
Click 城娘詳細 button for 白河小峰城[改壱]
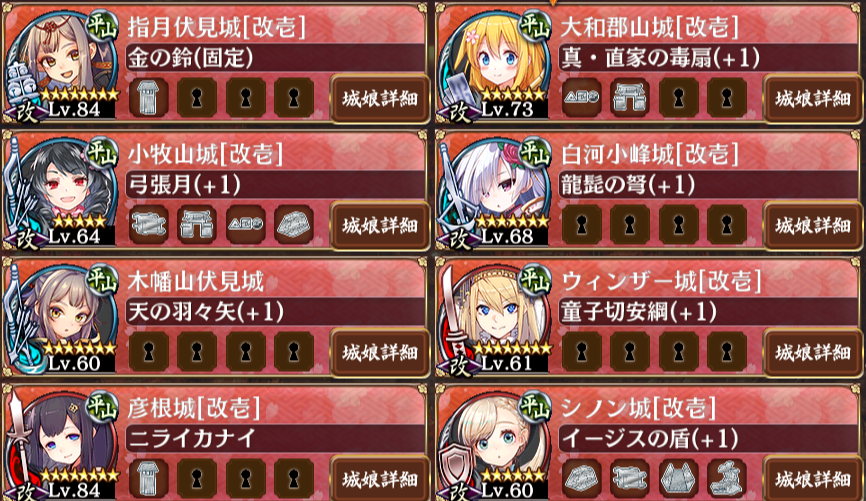pos(813,225)
